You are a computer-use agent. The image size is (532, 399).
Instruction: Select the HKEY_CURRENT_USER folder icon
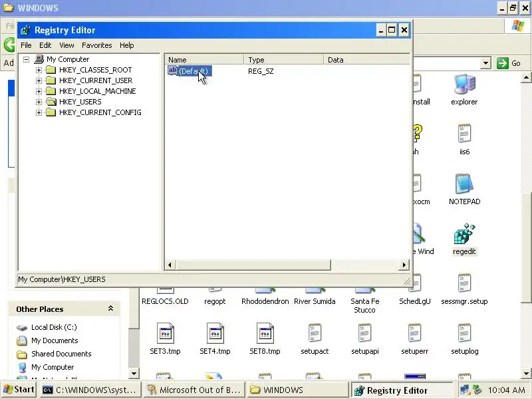[51, 80]
